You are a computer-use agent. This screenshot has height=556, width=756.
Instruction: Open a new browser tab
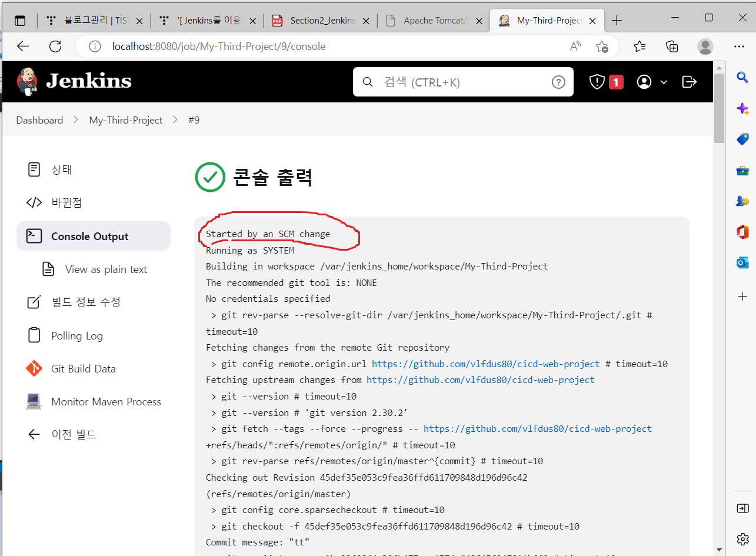(617, 21)
